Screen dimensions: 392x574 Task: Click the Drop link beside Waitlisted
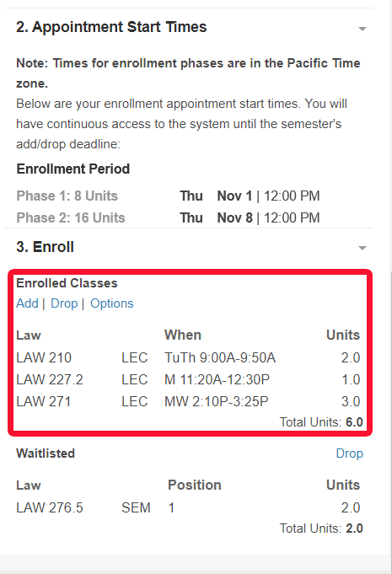(349, 453)
